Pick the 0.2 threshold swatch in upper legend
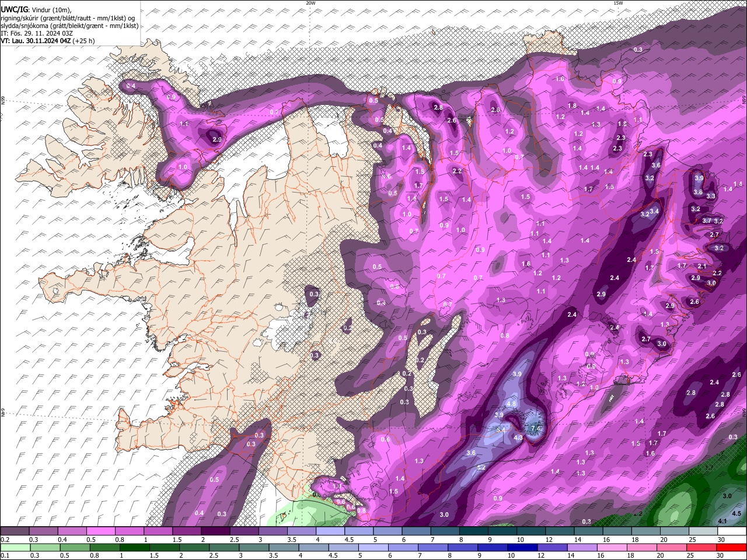Screen dimensions: 747x560 [15, 531]
